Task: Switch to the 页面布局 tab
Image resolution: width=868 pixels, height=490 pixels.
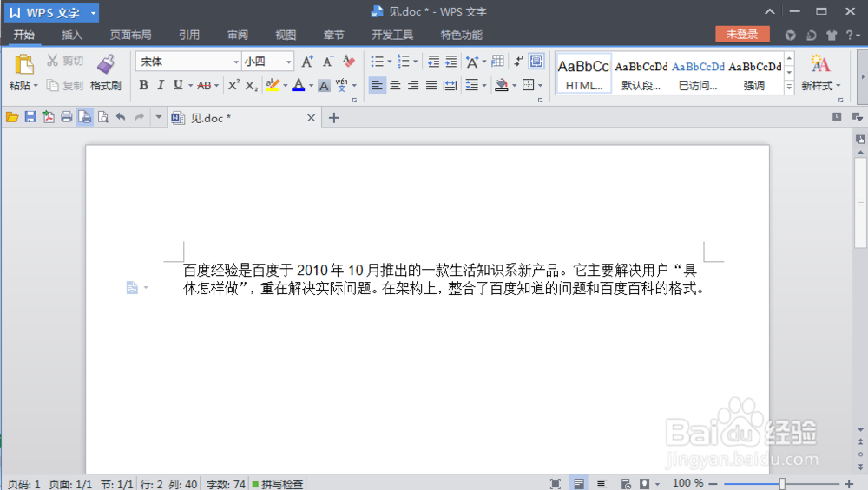Action: (131, 35)
